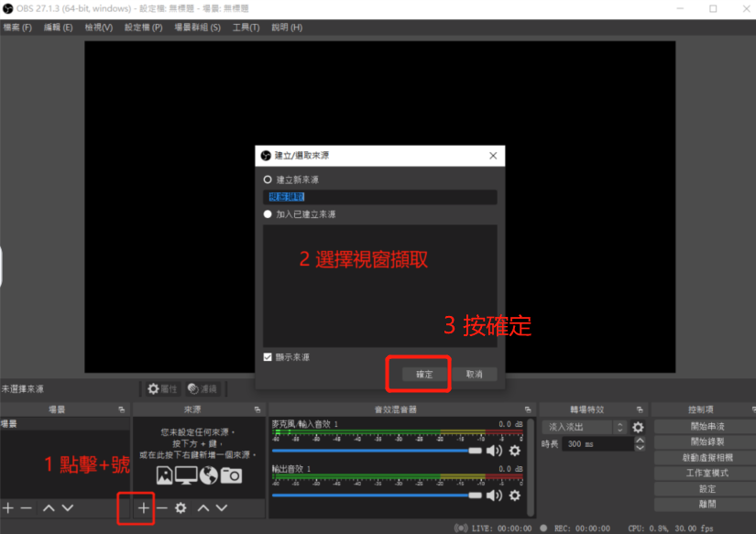Increase transition duration with the stepper arrow
This screenshot has height=534, width=756.
click(x=639, y=440)
